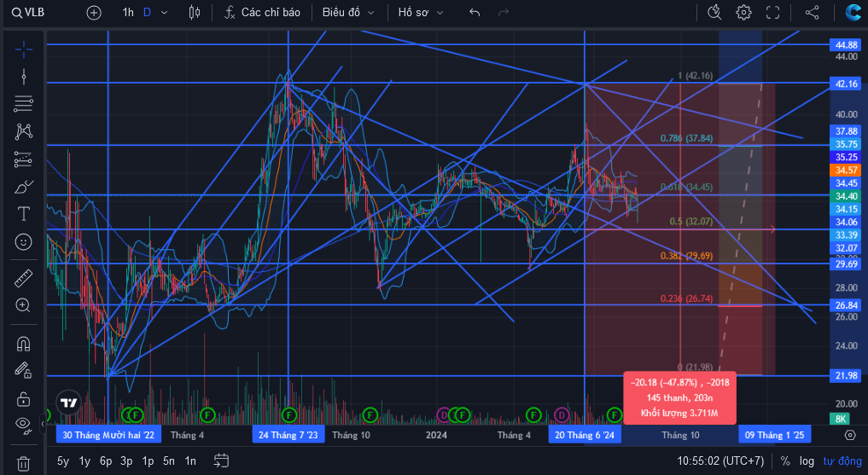Toggle log scale
Screen dimensions: 868x475
(807, 461)
